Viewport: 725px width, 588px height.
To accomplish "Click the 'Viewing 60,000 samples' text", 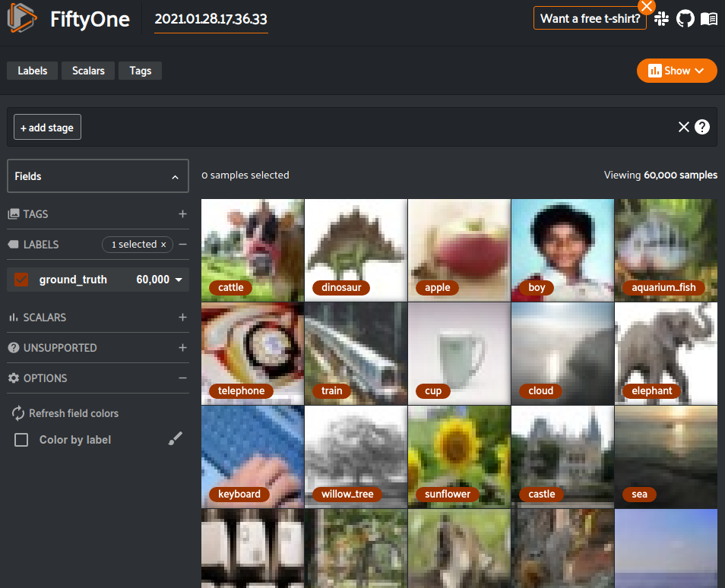I will point(660,175).
